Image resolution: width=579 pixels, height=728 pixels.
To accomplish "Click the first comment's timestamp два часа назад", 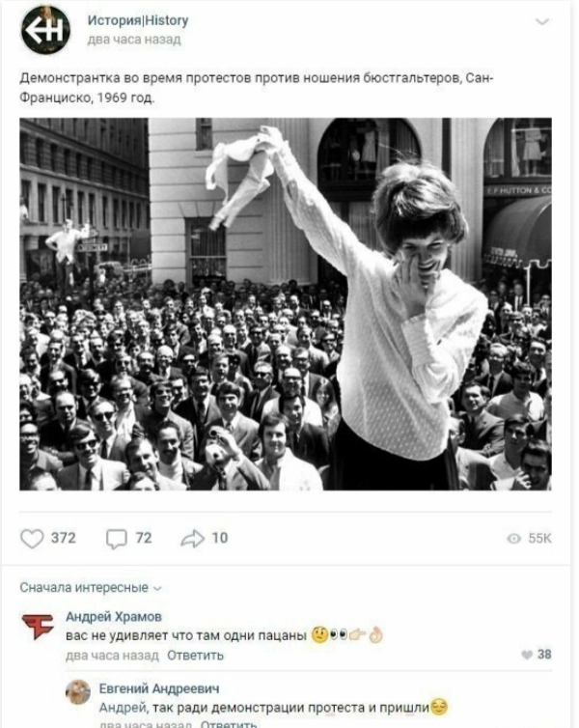I will point(112,656).
